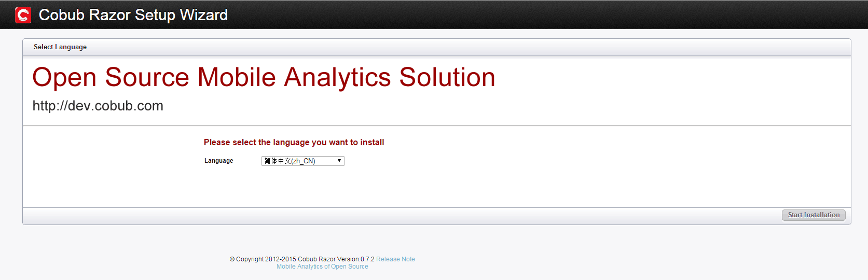The height and width of the screenshot is (280, 868).
Task: Click the red Cobub C logo icon
Action: click(x=23, y=15)
